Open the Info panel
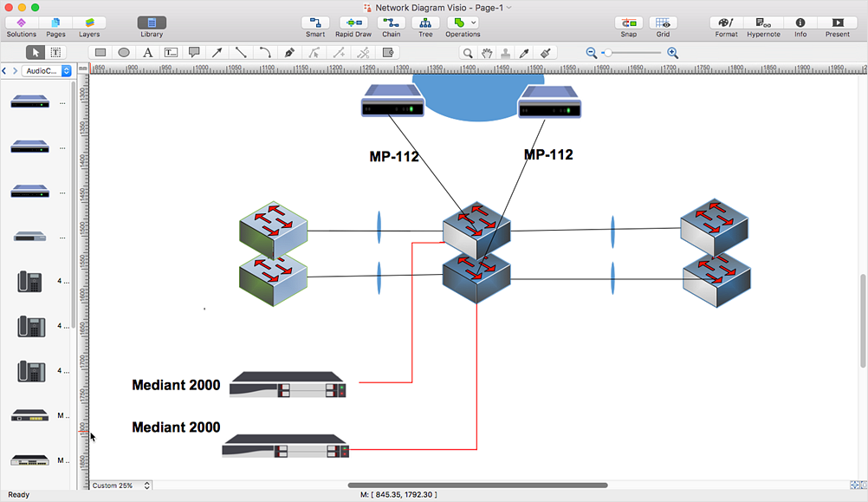The height and width of the screenshot is (502, 868). point(800,27)
